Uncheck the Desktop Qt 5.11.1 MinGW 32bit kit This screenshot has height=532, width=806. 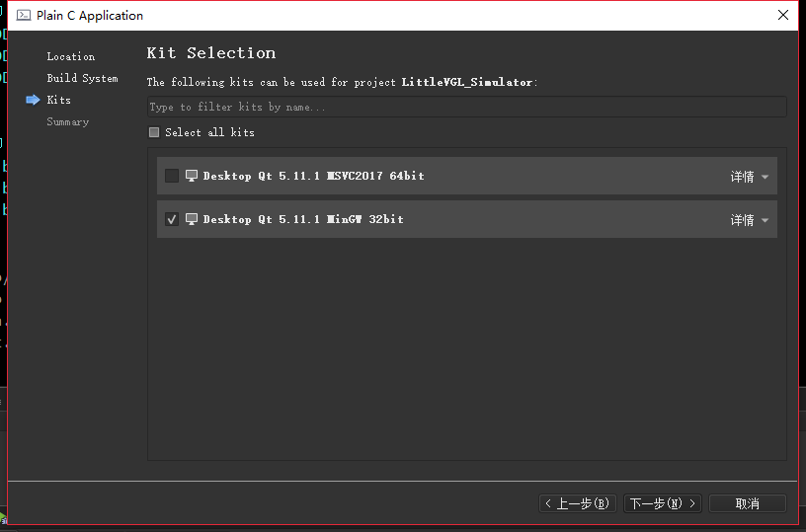172,219
